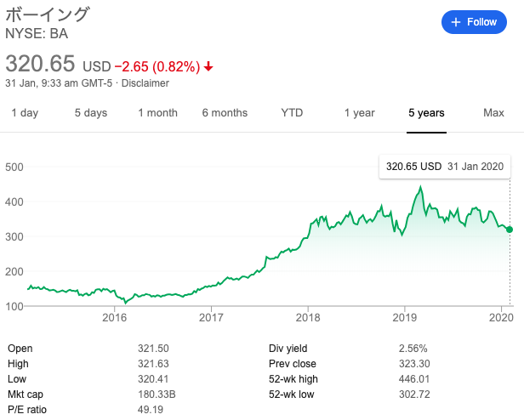The image size is (524, 420).
Task: Select the 5 days range tab
Action: (91, 113)
